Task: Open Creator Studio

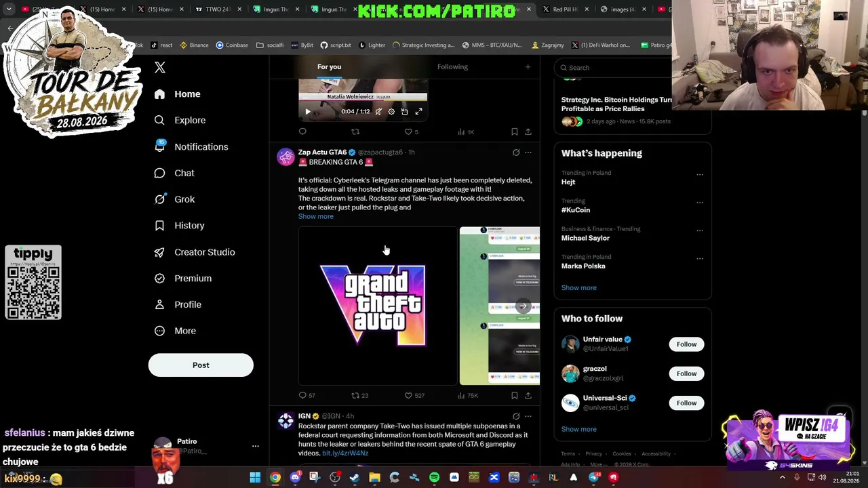Action: point(195,252)
